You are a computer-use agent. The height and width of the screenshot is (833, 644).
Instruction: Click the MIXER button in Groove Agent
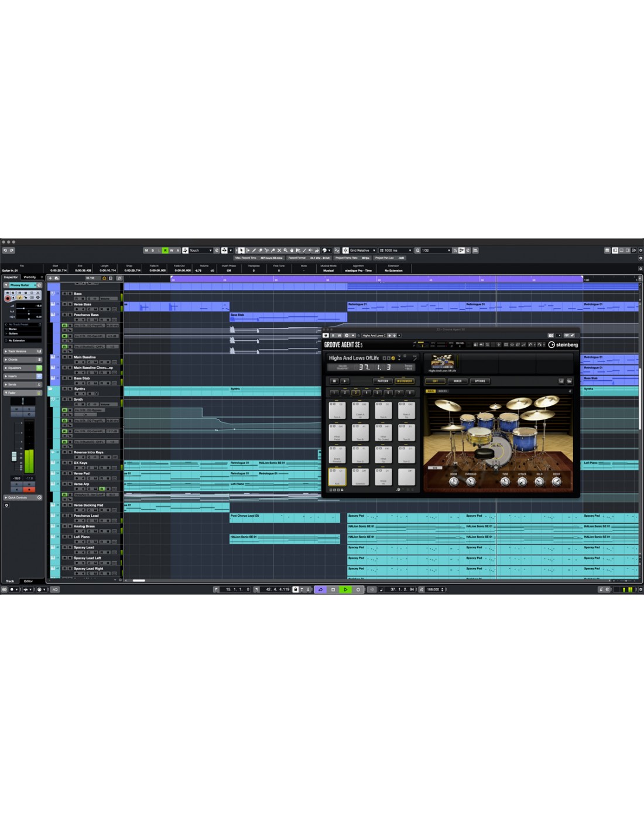tap(457, 381)
